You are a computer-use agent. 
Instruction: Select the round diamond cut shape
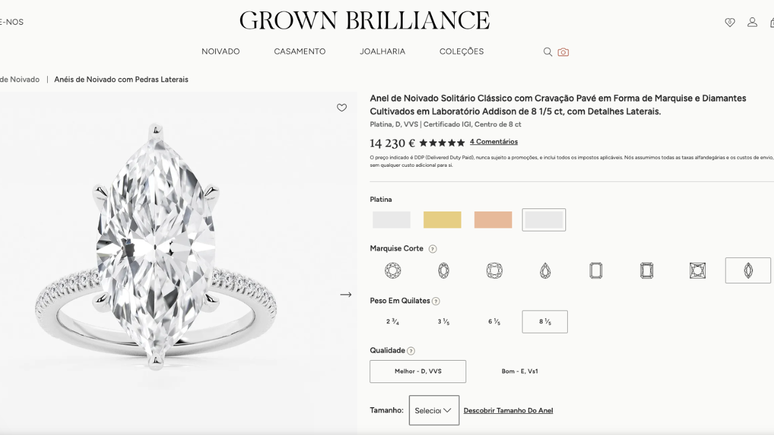click(393, 271)
